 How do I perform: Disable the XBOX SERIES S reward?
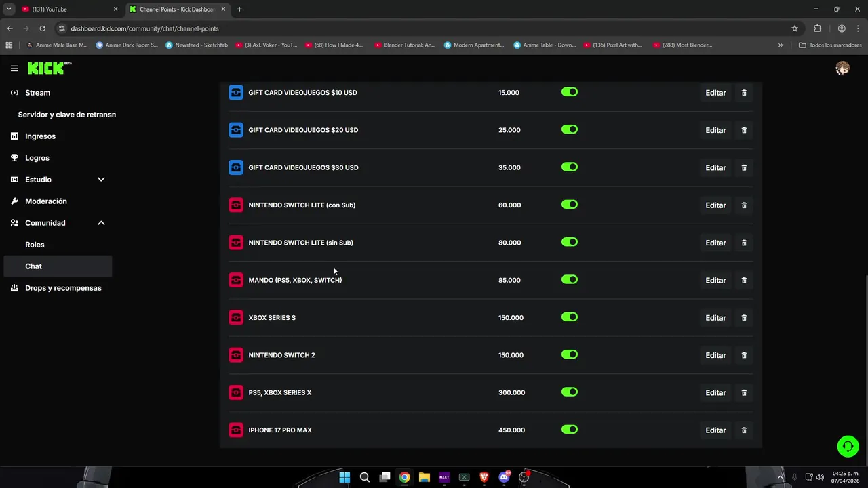coord(570,317)
